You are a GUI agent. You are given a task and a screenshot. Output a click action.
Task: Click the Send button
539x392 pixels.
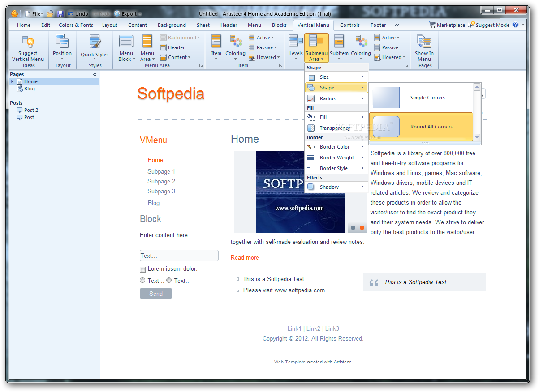point(156,294)
